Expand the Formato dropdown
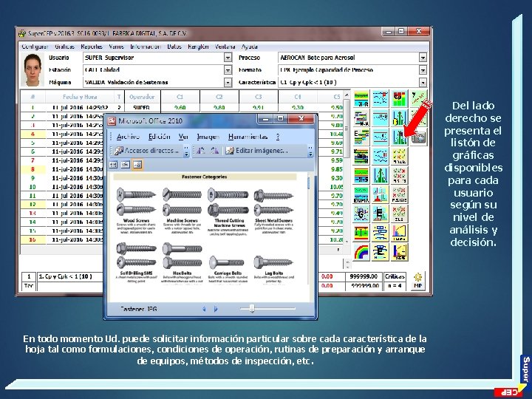Screen dimensions: 532x399 pos(423,70)
